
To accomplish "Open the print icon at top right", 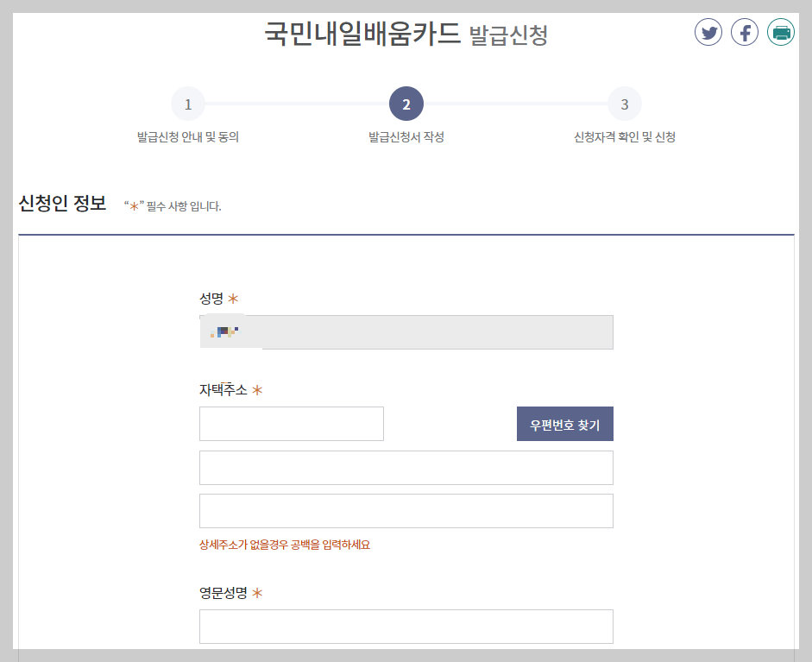I will point(781,32).
